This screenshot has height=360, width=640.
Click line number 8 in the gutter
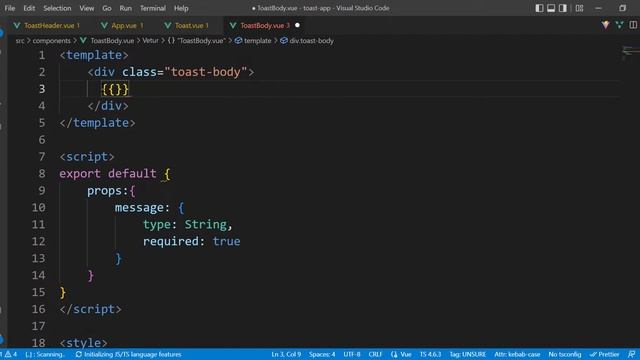pos(42,173)
